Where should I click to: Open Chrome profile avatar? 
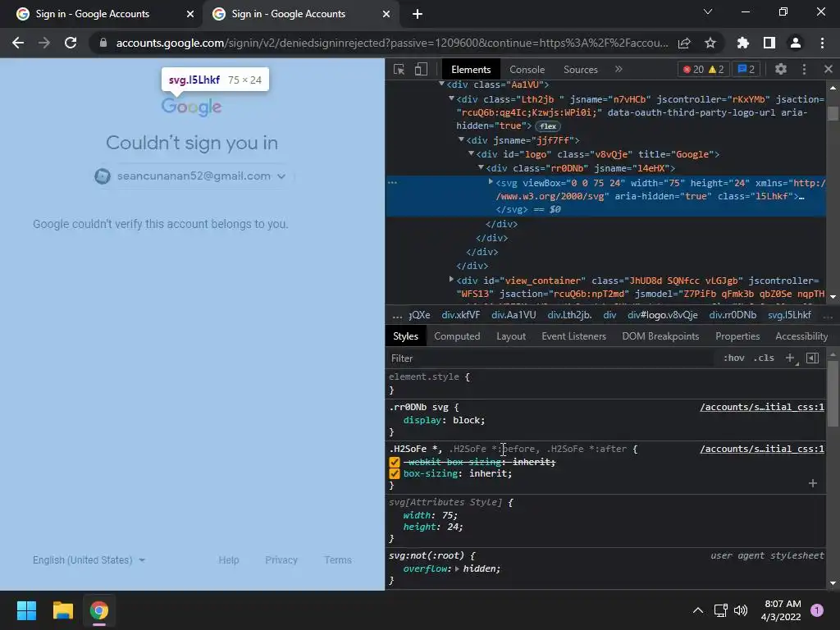[x=796, y=43]
